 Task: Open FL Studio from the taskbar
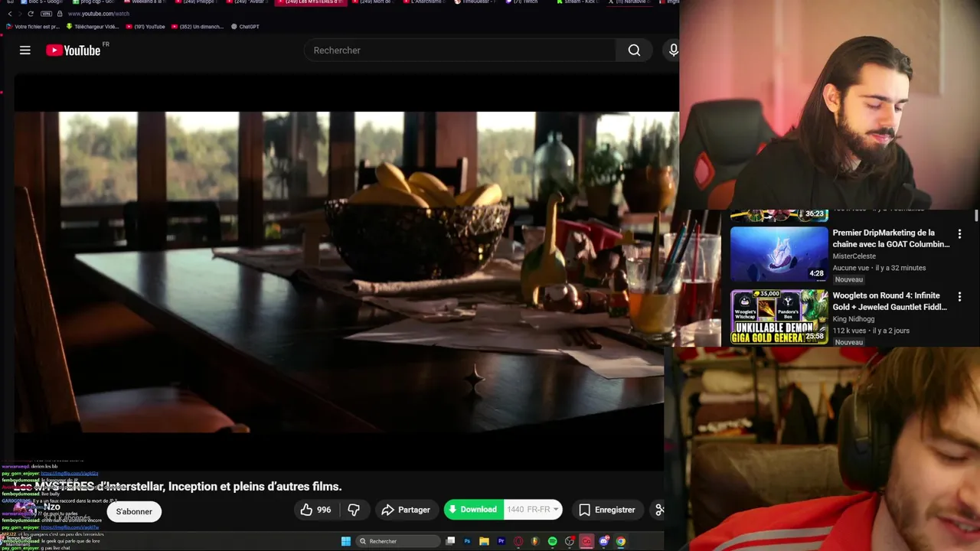point(535,541)
